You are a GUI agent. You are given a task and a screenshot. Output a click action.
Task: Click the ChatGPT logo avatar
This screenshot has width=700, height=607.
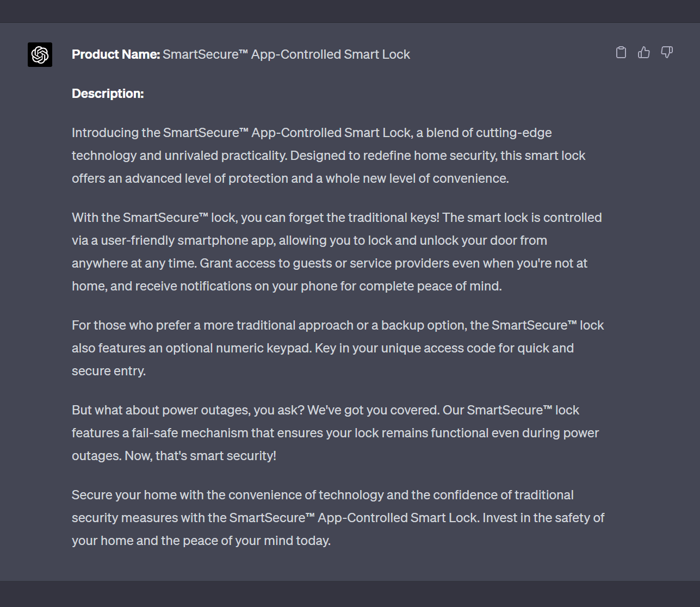(40, 54)
